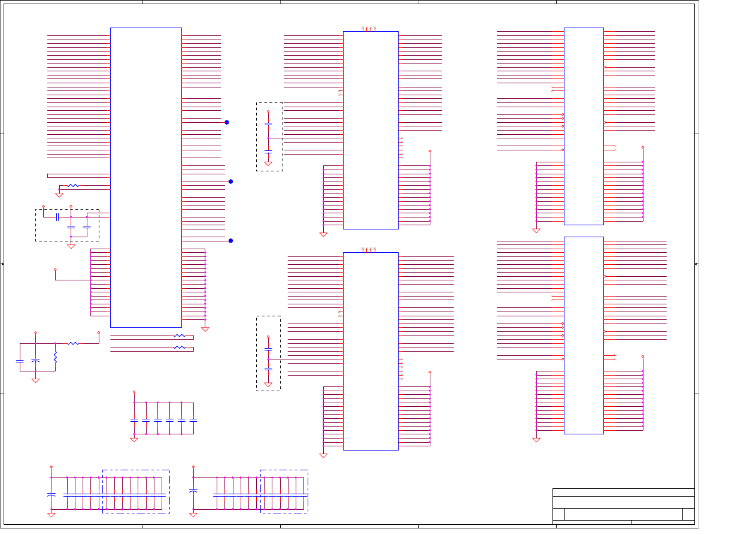
Task: Select the upper resistor below the large IC
Action: click(179, 336)
